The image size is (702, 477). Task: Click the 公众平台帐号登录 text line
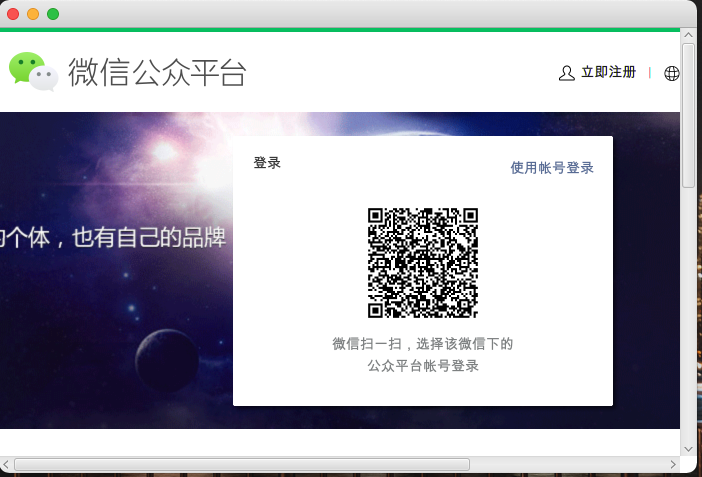coord(423,366)
